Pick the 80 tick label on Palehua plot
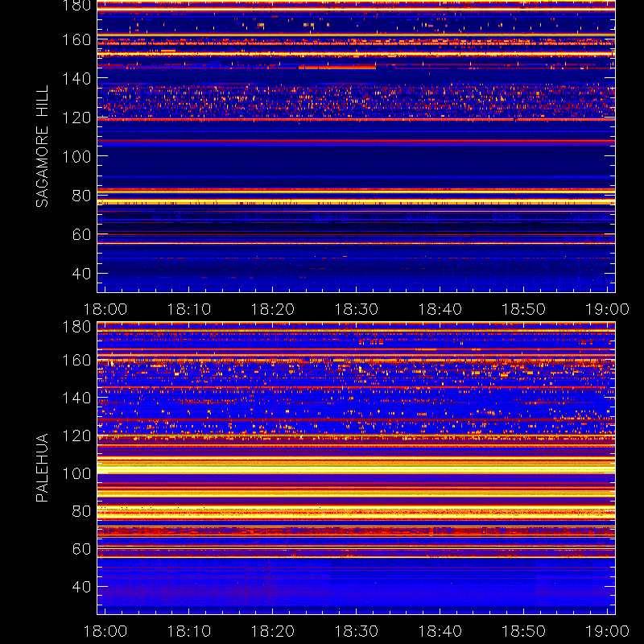This screenshot has height=644, width=644. pyautogui.click(x=81, y=511)
